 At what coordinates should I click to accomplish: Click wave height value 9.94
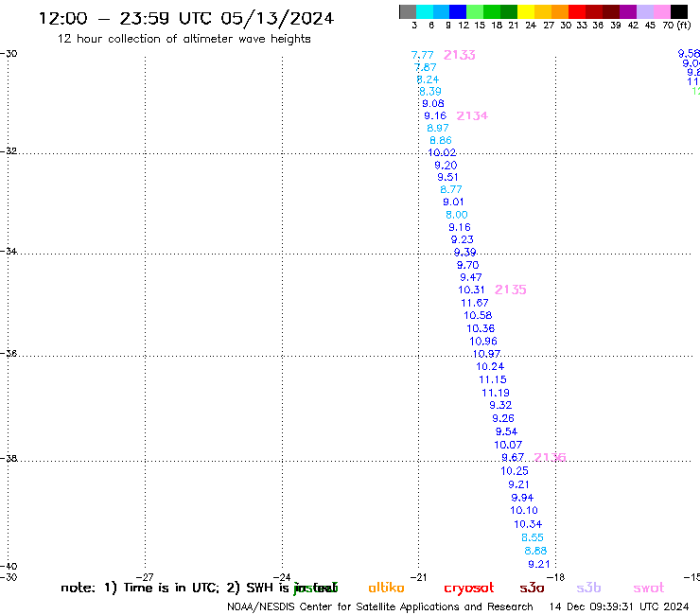(522, 498)
